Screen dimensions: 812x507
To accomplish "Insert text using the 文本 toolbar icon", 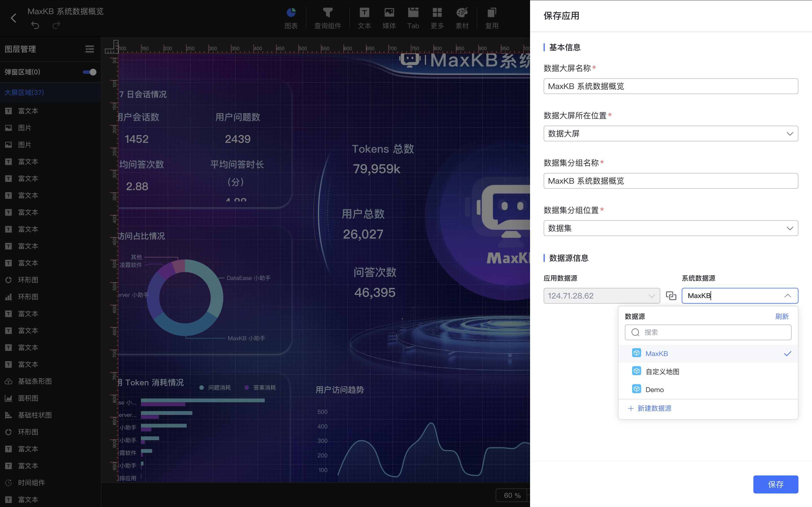I will pyautogui.click(x=364, y=17).
